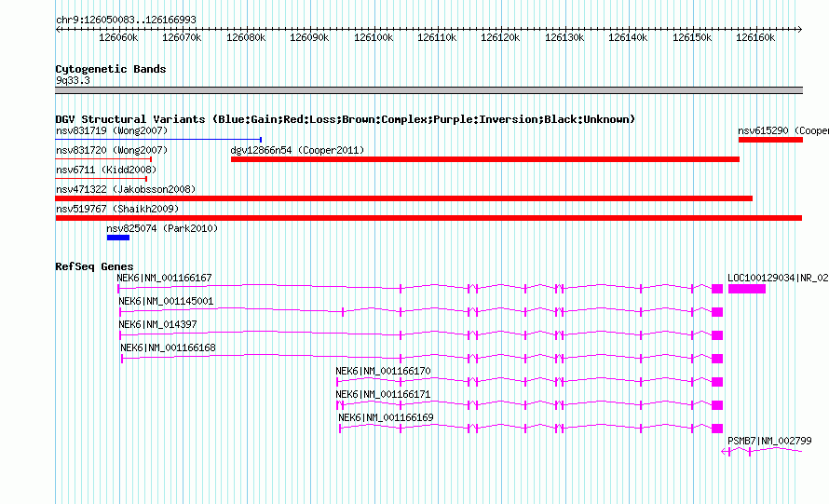Click last exon block of NEK6 NM_001166169
The width and height of the screenshot is (829, 504).
click(717, 429)
